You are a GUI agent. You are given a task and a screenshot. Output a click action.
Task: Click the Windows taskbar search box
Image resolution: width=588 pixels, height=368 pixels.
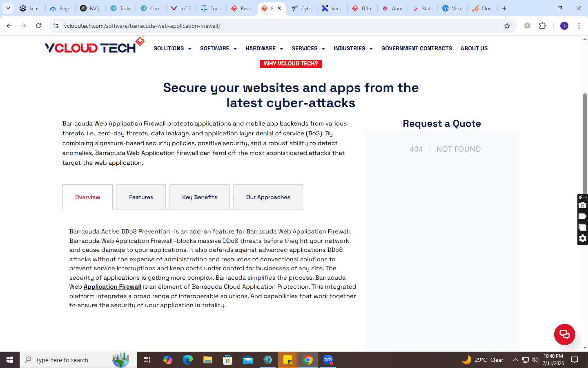[78, 360]
